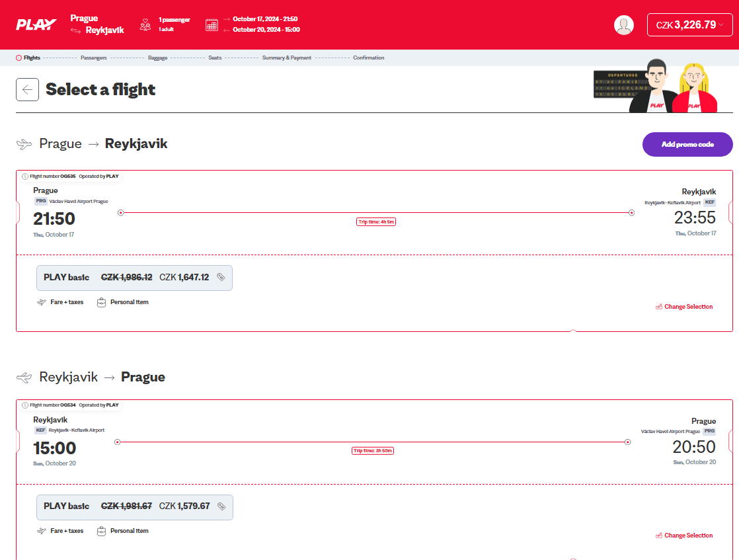Click the Trip time: 4h 5m label
Viewport: 739px width, 560px height.
(376, 222)
